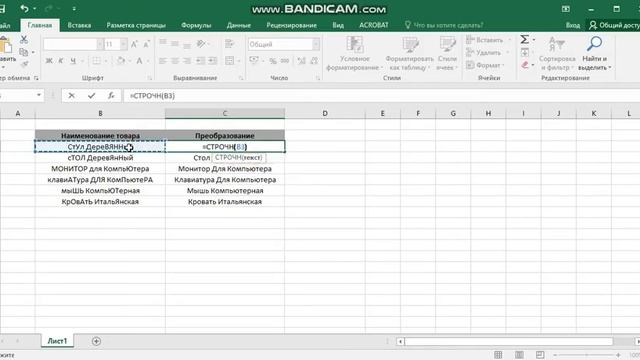Toggle Underline (Ч) formatting
The width and height of the screenshot is (640, 360).
pyautogui.click(x=73, y=61)
